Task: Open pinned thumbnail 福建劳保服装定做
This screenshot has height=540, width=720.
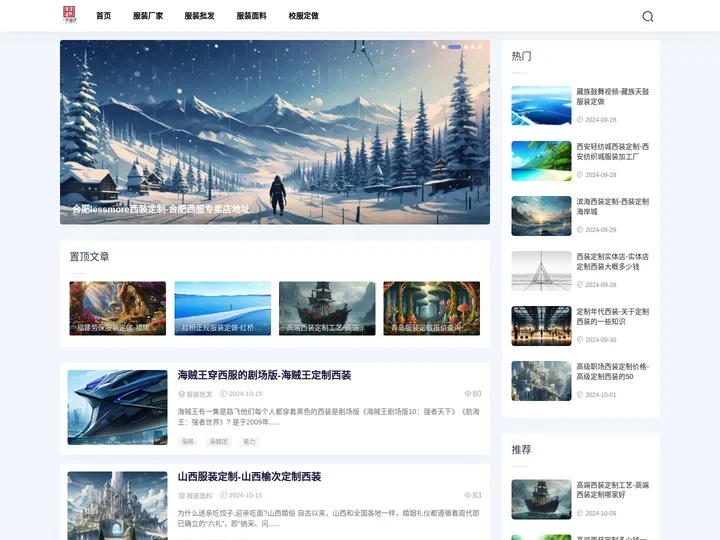Action: click(x=118, y=308)
